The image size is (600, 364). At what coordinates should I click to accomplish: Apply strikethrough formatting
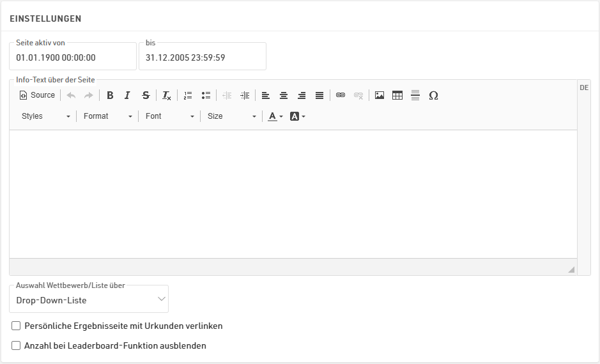pos(146,95)
